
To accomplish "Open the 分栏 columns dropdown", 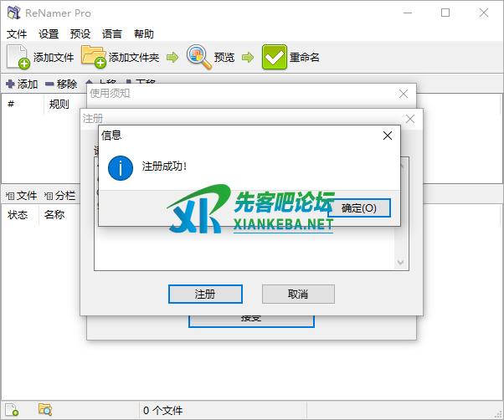I will 60,195.
